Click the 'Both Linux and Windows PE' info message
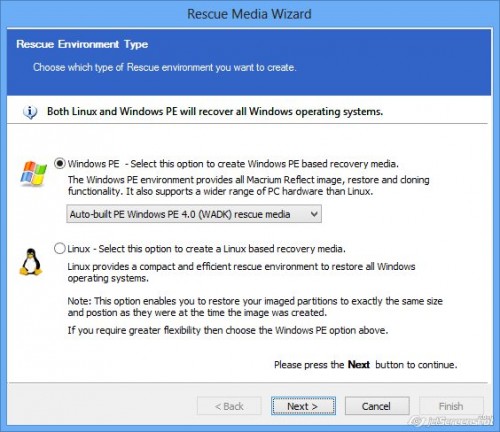Viewport: 500px width, 432px height. (x=215, y=111)
